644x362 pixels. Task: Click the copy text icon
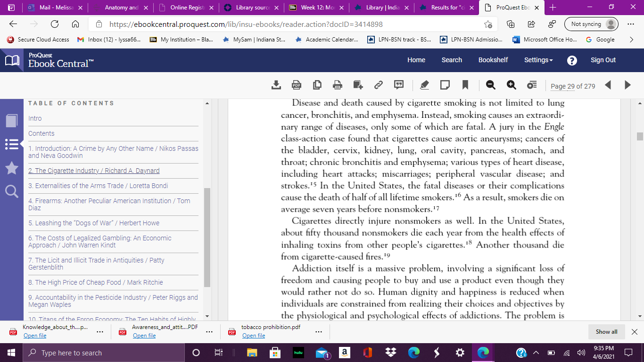[x=317, y=85]
